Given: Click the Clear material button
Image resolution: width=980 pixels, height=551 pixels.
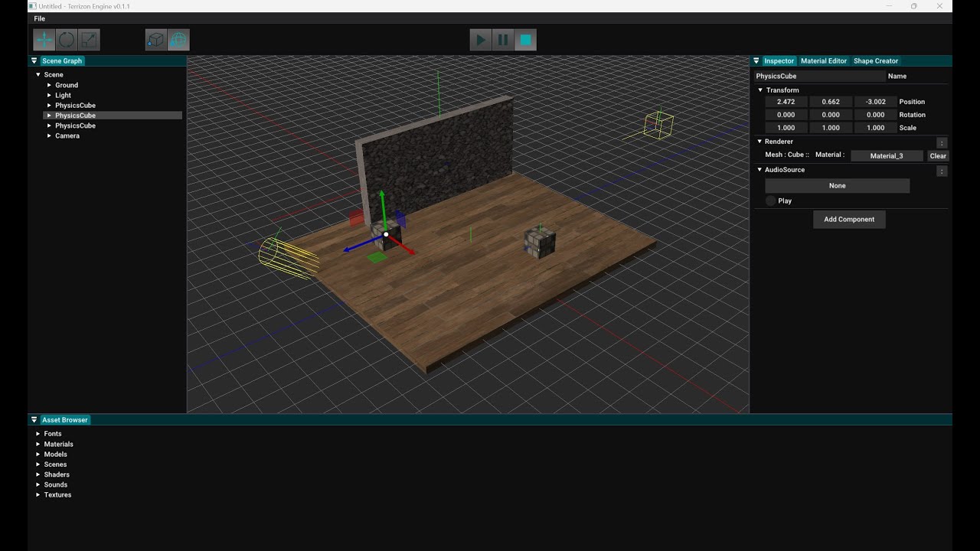Looking at the screenshot, I should click(x=938, y=155).
